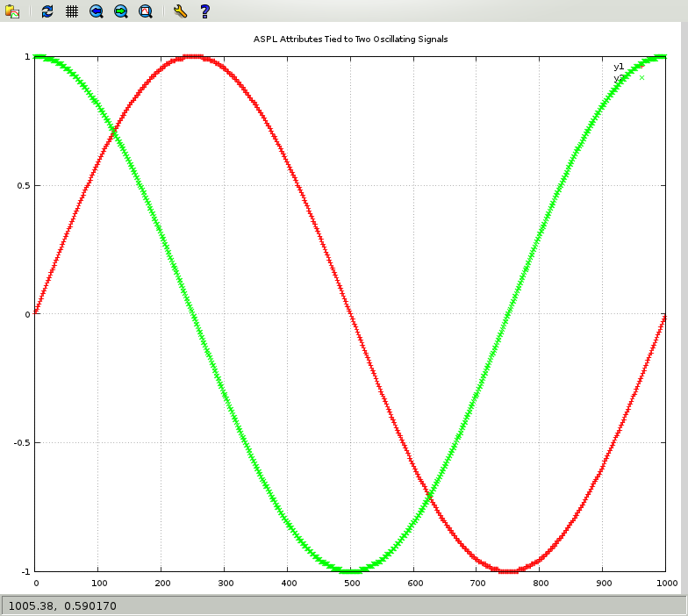
Task: Click the mouse coordinates status readout
Action: (62, 605)
